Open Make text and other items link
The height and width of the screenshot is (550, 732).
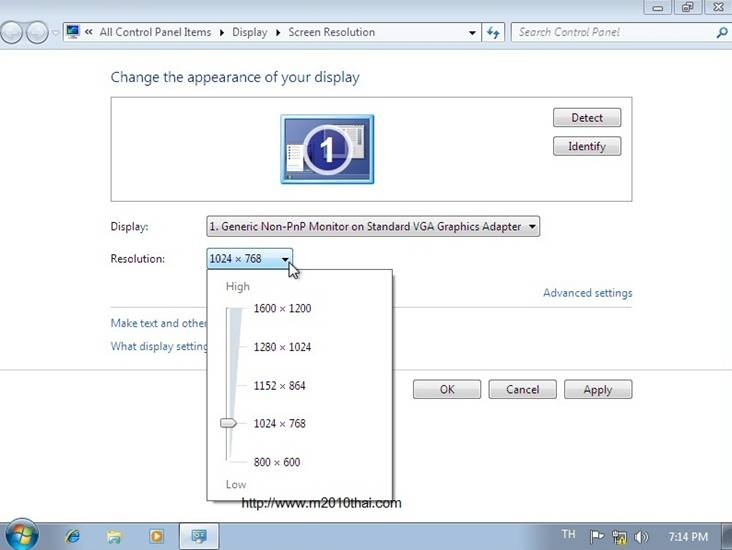tap(159, 323)
